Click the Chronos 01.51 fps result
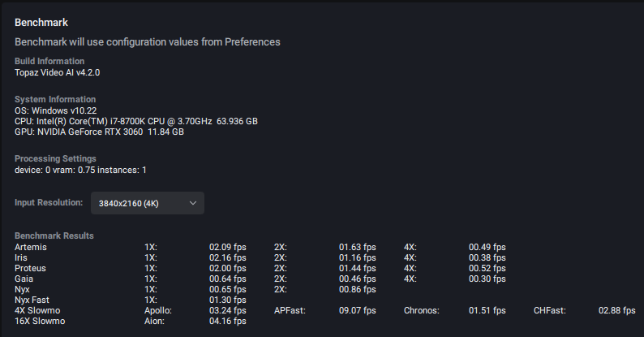 487,310
